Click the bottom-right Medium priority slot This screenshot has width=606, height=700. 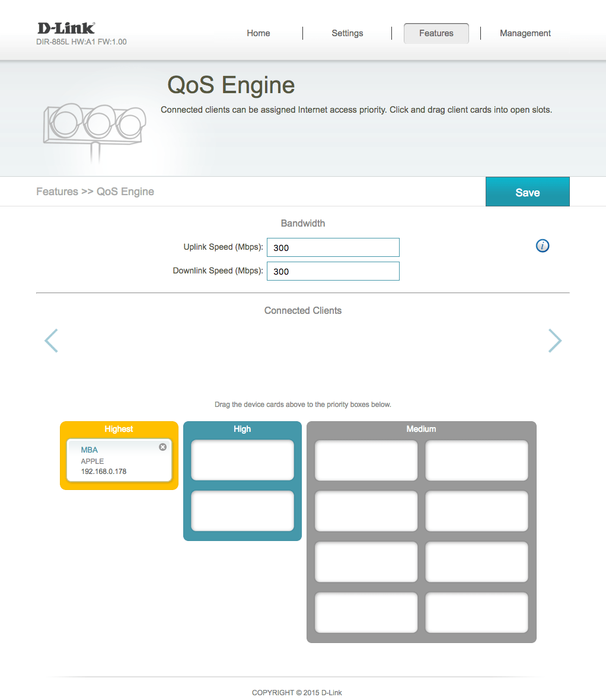pyautogui.click(x=476, y=612)
